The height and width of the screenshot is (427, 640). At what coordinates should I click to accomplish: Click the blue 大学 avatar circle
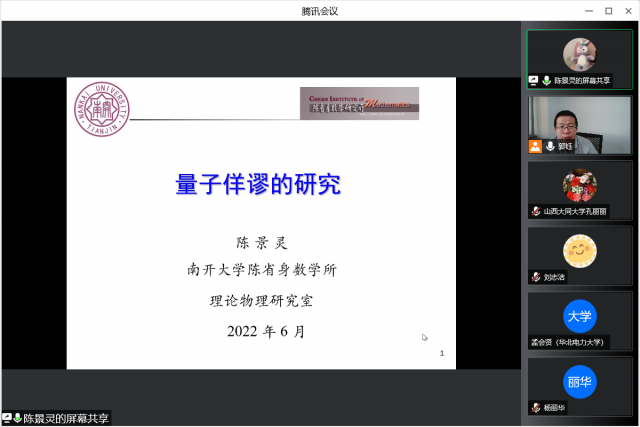coord(579,316)
